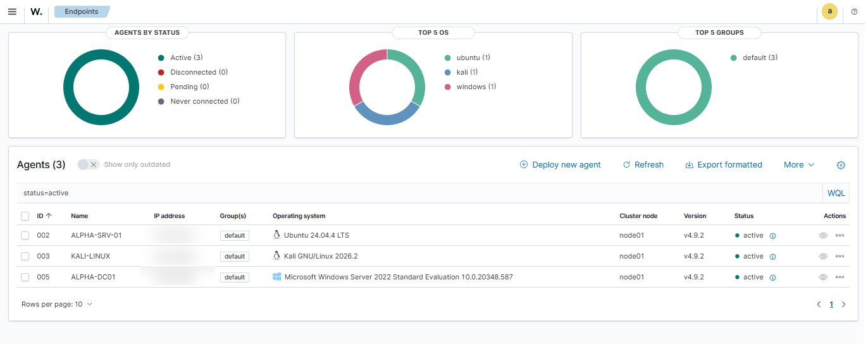Toggle Disconnected (0) legend entry
This screenshot has width=868, height=354.
pos(193,72)
